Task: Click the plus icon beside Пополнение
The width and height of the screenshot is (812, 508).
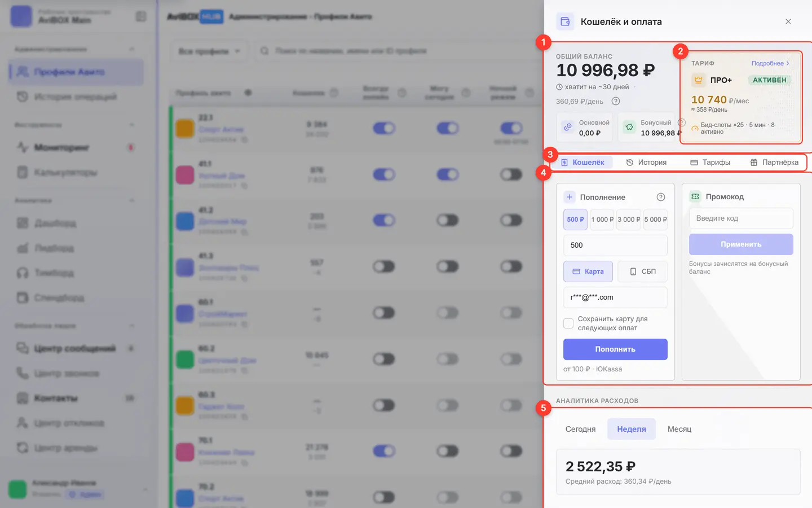Action: pyautogui.click(x=570, y=197)
